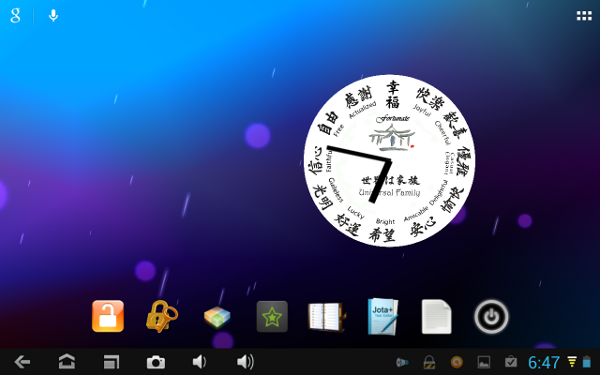The width and height of the screenshot is (600, 375).
Task: Start voice search with microphone icon
Action: pyautogui.click(x=53, y=16)
